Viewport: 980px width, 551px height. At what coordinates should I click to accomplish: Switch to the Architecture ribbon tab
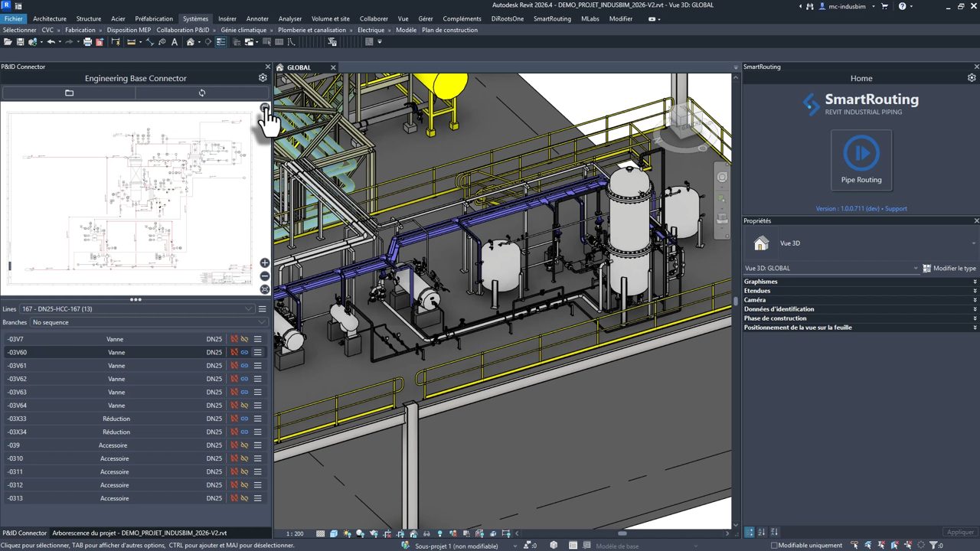pos(50,18)
